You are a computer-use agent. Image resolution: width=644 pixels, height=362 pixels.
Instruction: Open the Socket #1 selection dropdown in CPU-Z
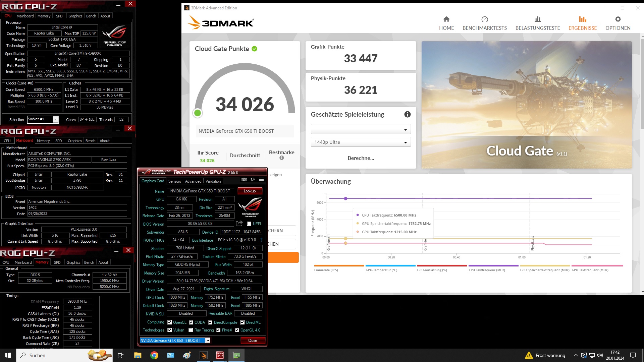coord(43,119)
